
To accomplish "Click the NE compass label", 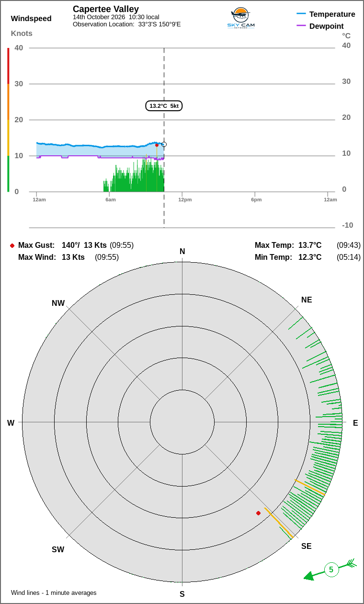I will [307, 300].
